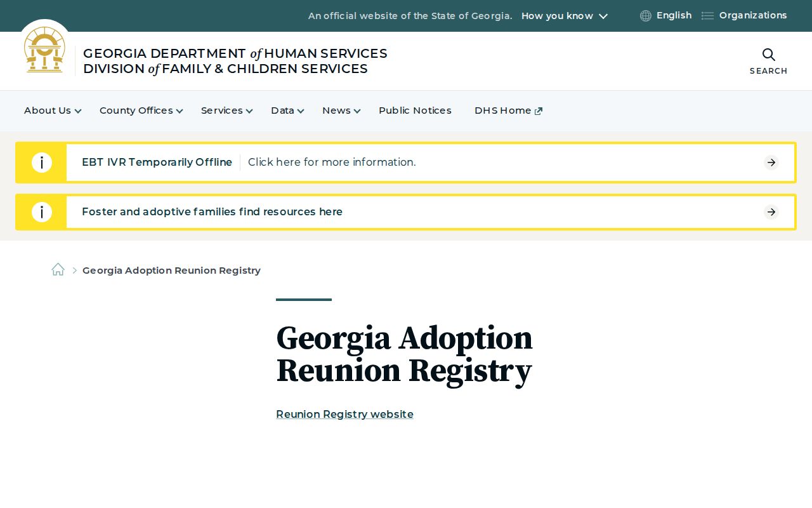
Task: Click the EBT IVR alert info icon
Action: (42, 163)
